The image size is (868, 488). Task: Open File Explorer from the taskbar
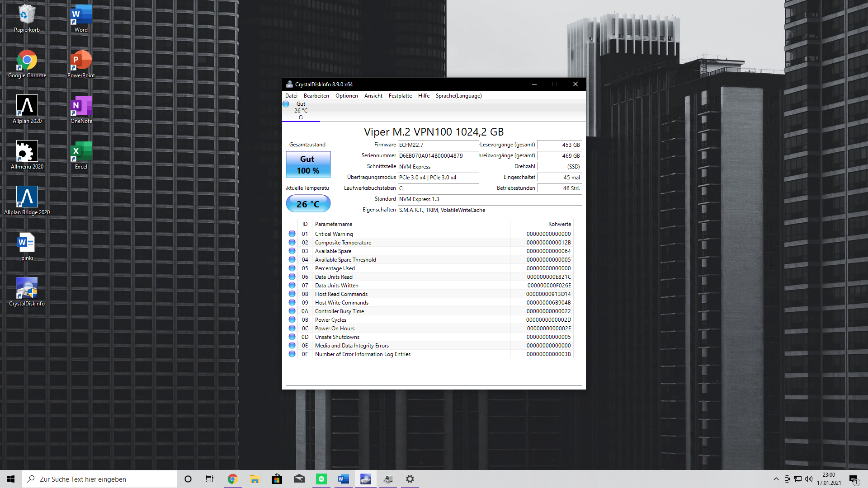pyautogui.click(x=255, y=479)
